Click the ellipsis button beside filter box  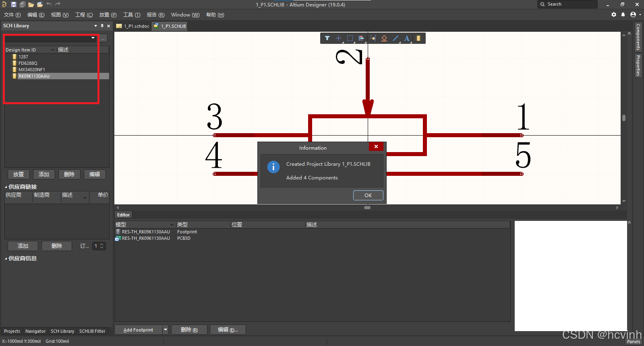coord(104,38)
